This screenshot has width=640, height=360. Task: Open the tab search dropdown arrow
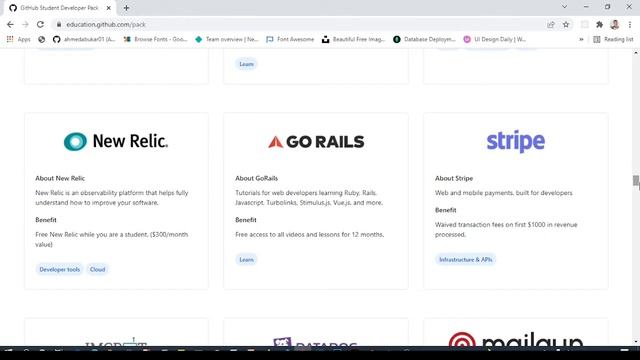pos(564,7)
